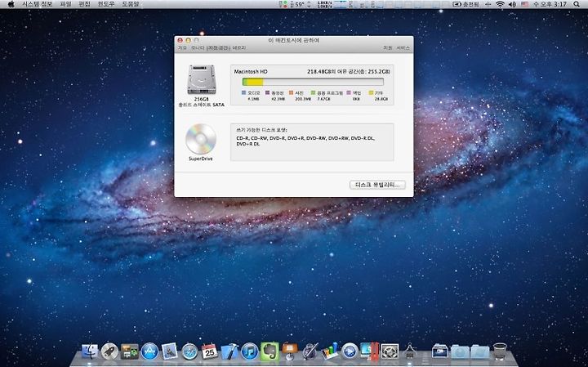Click the 서비스 link in window header
This screenshot has width=588, height=367.
tap(403, 48)
